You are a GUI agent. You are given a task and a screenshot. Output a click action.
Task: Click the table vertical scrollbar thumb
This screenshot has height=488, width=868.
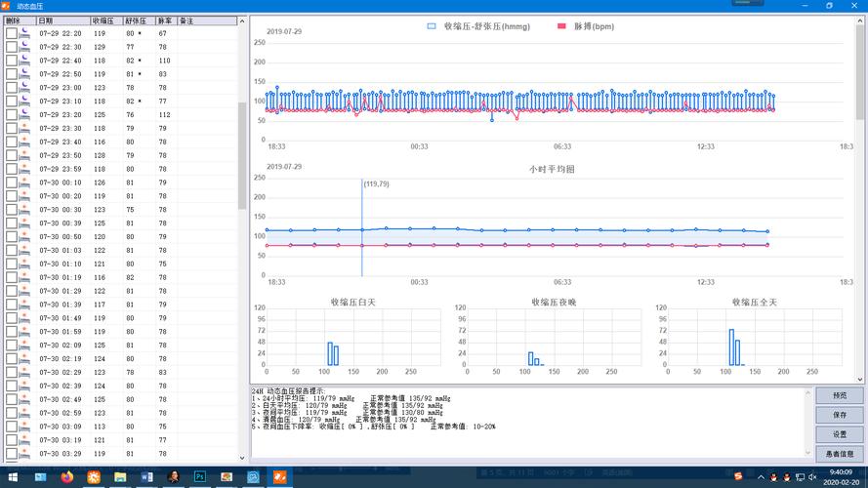[x=242, y=155]
